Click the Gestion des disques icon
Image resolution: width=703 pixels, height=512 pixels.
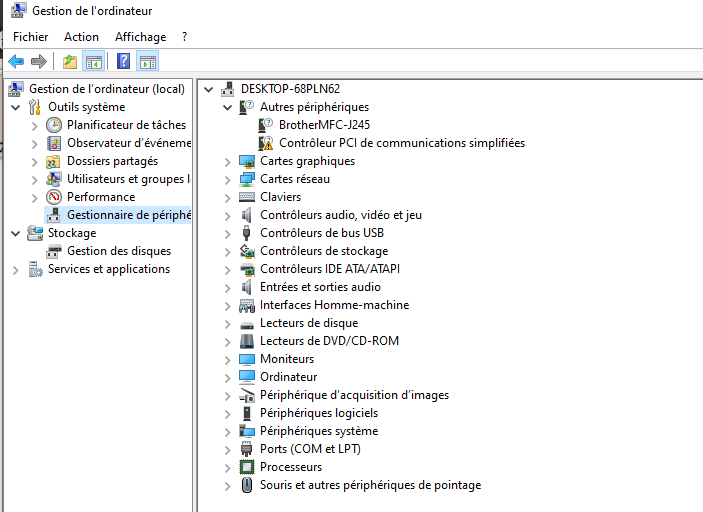(54, 251)
